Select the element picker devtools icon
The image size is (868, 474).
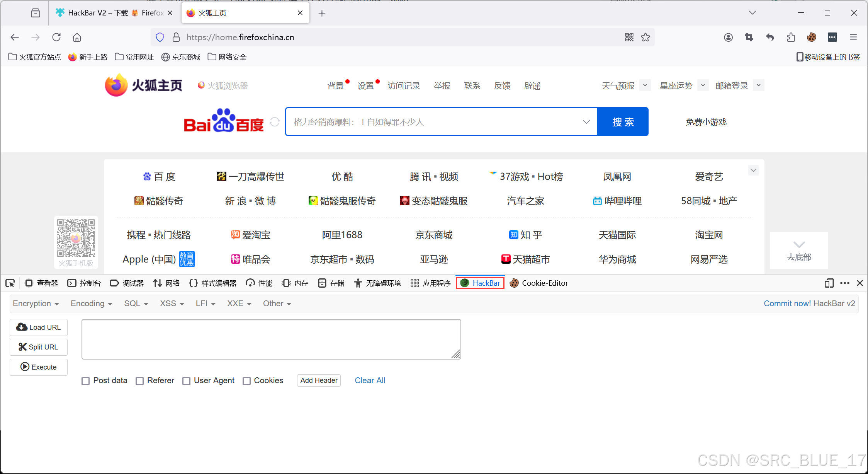click(10, 283)
